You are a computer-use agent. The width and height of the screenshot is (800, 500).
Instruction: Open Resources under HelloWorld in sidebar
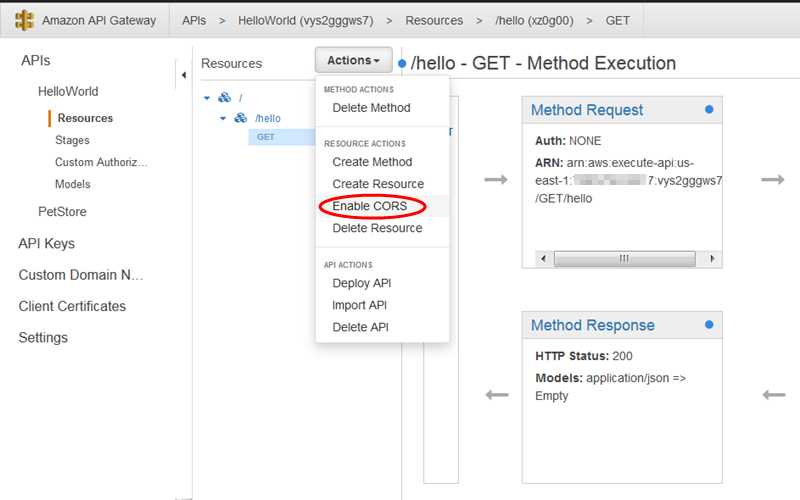[85, 118]
